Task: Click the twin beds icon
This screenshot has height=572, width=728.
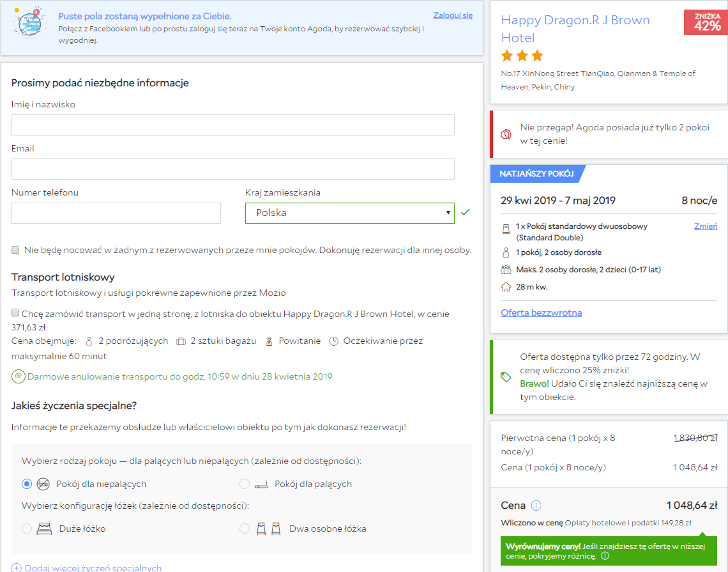Action: point(269,529)
